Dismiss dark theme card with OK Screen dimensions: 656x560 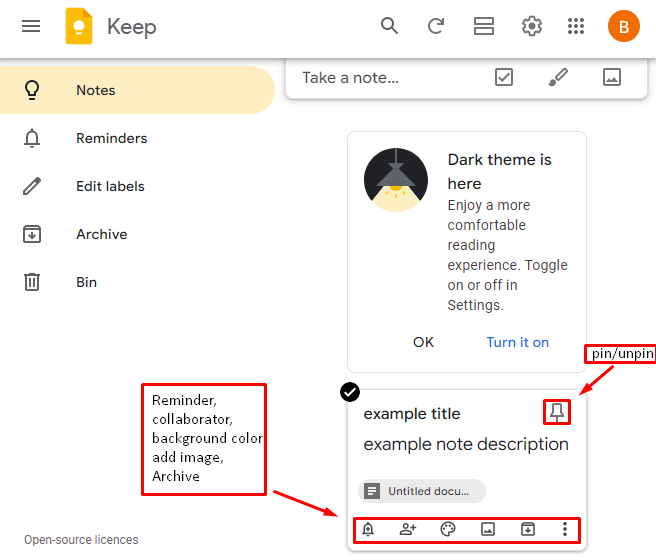pyautogui.click(x=423, y=342)
